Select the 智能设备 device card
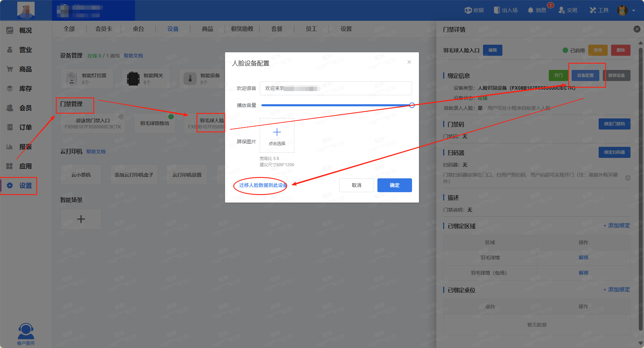The image size is (644, 348). point(203,79)
